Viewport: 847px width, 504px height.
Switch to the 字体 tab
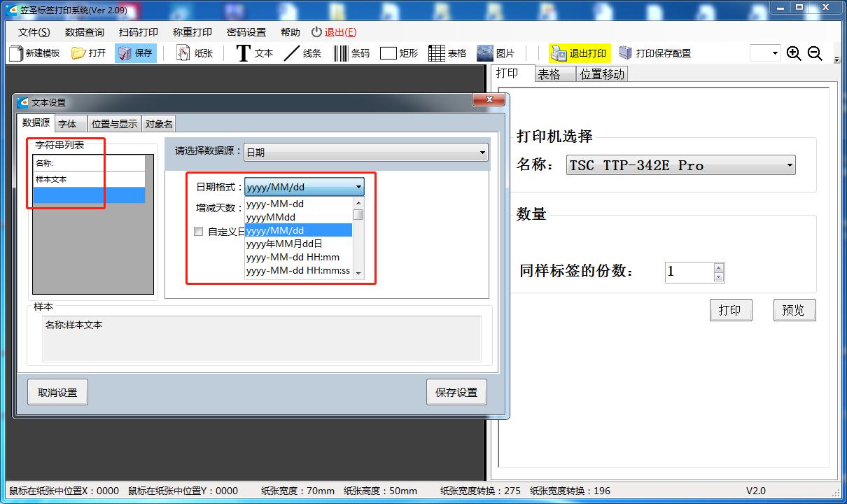[x=69, y=123]
